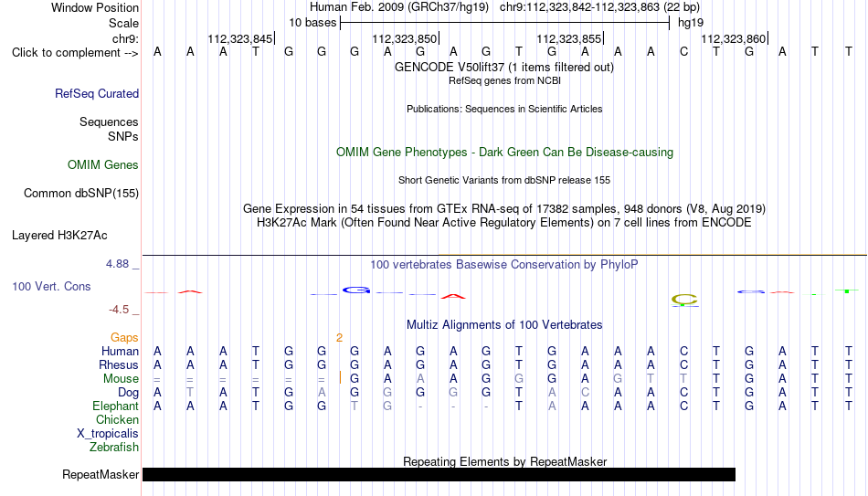
Task: Click the Elephant species row label
Action: (x=116, y=406)
